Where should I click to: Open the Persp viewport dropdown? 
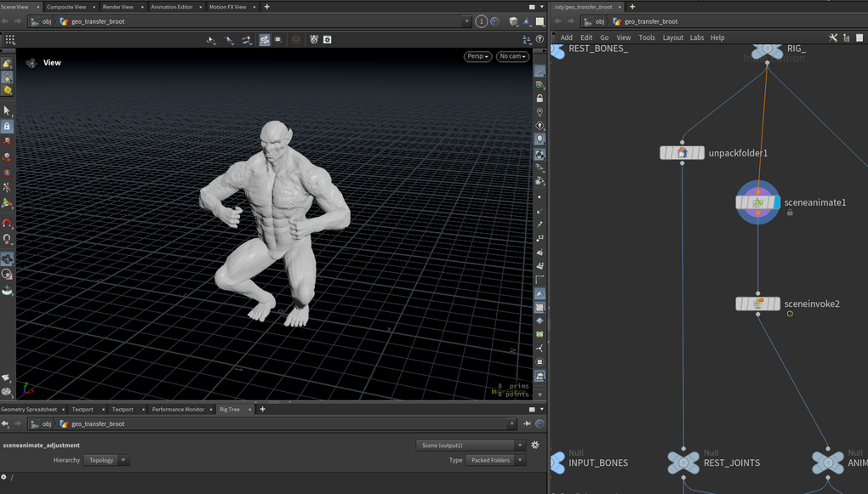477,56
